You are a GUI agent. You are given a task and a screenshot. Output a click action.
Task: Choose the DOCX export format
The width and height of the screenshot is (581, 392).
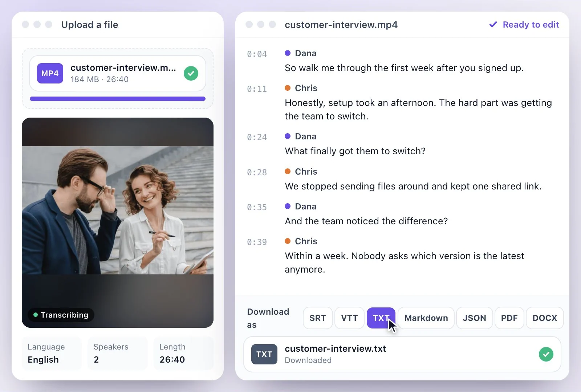tap(545, 318)
